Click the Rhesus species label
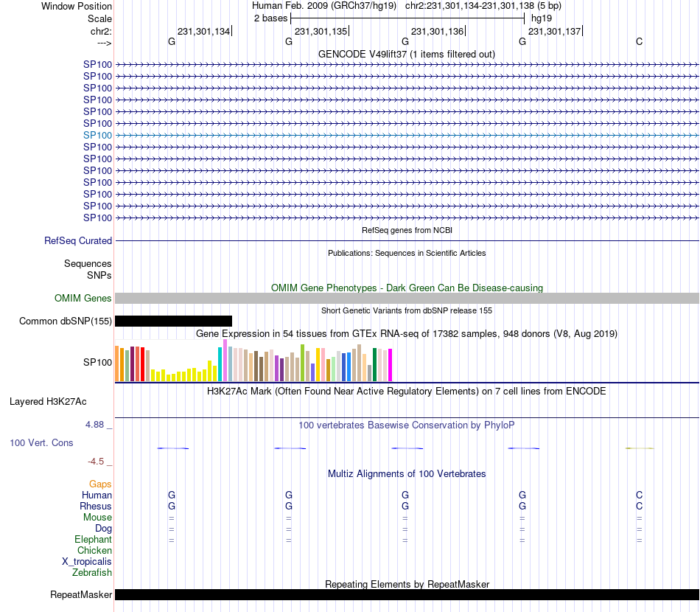 [x=96, y=506]
